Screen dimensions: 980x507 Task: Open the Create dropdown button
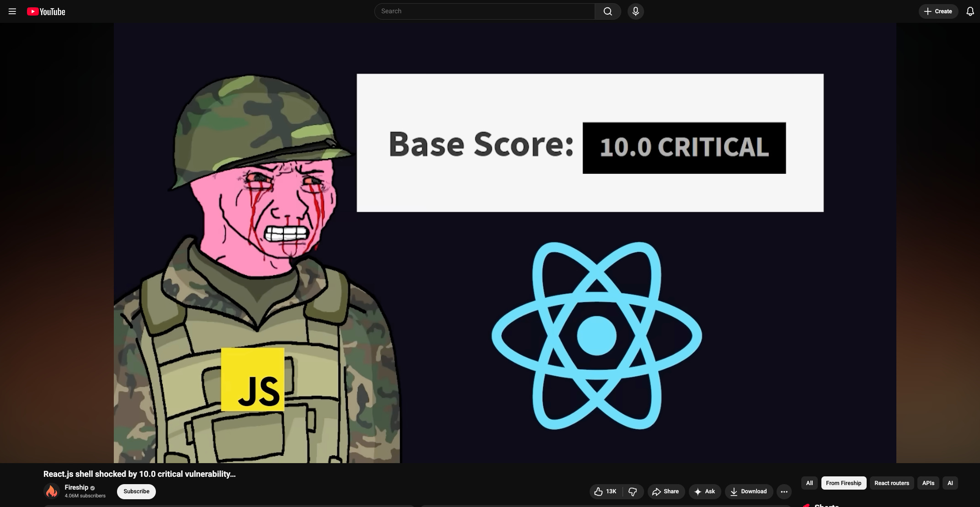tap(938, 11)
